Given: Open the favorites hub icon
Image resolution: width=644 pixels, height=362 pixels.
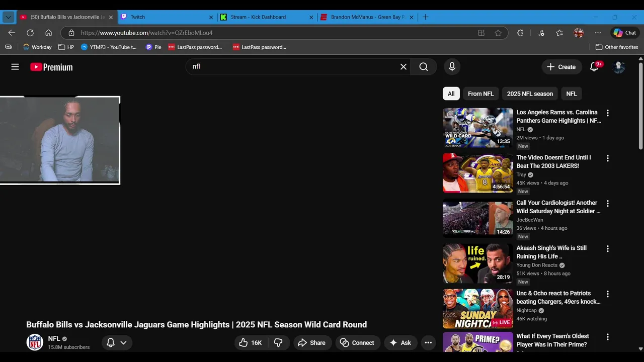Looking at the screenshot, I should (x=559, y=33).
